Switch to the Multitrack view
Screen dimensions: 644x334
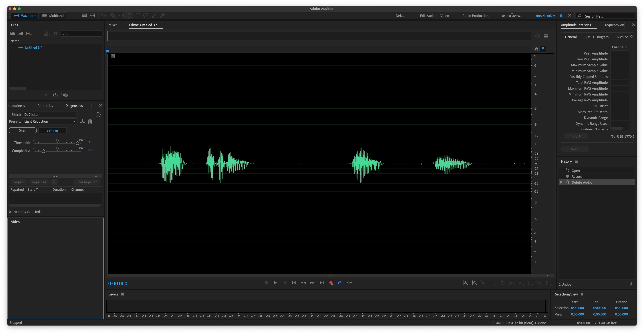tap(54, 16)
